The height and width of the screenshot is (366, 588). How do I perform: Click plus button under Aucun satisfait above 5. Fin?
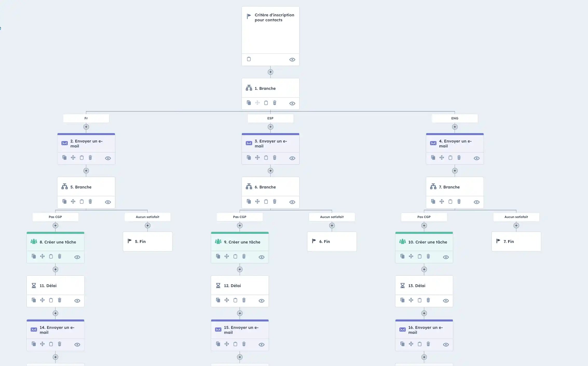point(147,226)
